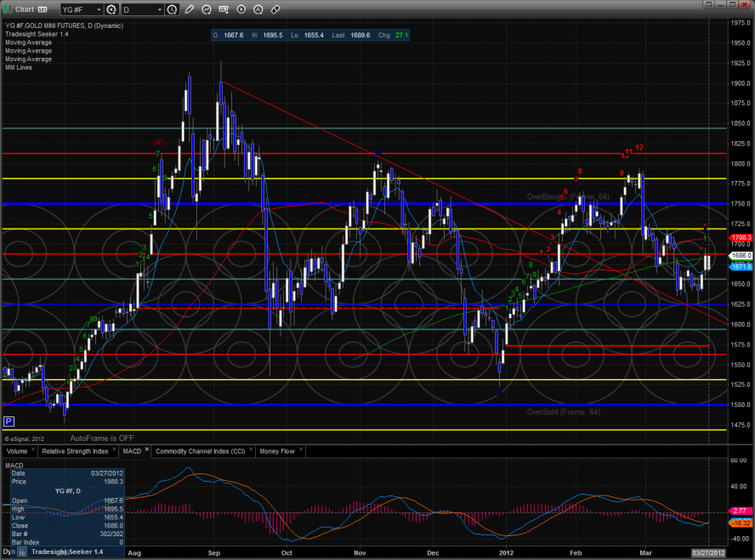Click the 1686.0 price marker on axis
Image resolution: width=755 pixels, height=560 pixels.
pos(741,255)
